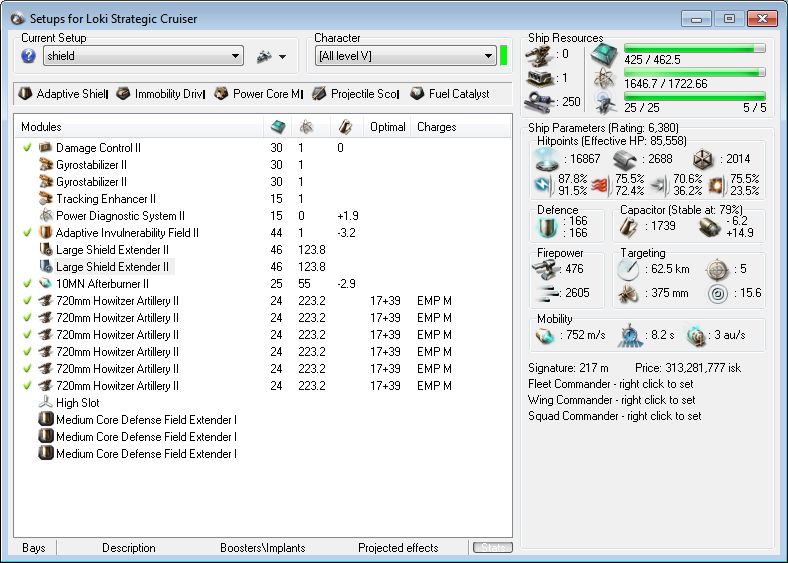The width and height of the screenshot is (788, 563).
Task: Select the Power Diagnostic System II row
Action: click(x=263, y=216)
